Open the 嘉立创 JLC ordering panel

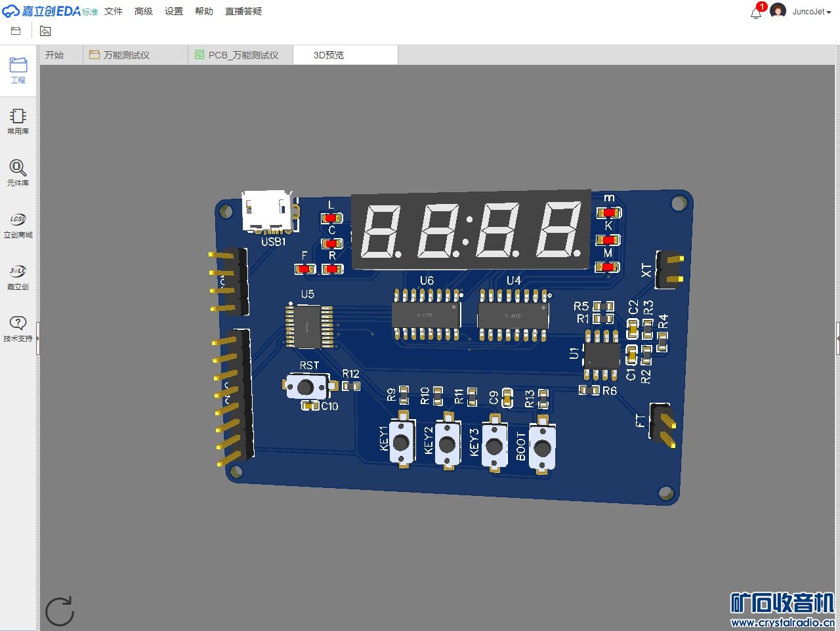[18, 277]
